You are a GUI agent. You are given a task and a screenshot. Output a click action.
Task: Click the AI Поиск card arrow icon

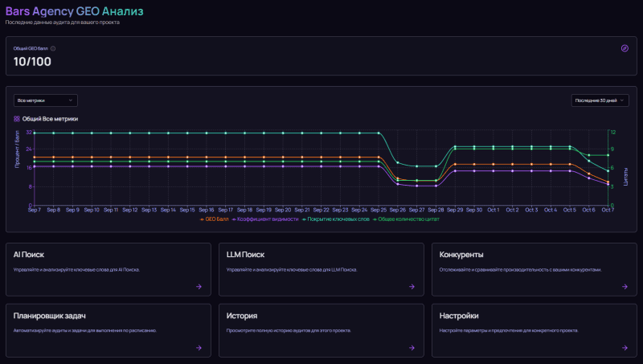tap(198, 286)
